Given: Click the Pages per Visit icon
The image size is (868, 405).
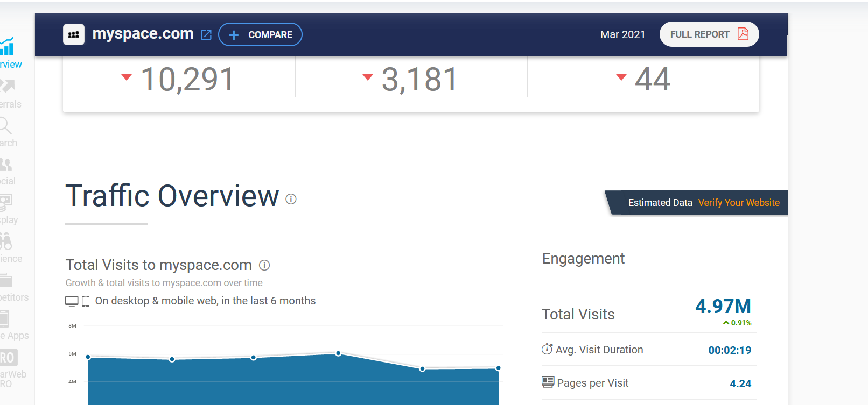Looking at the screenshot, I should coord(548,382).
